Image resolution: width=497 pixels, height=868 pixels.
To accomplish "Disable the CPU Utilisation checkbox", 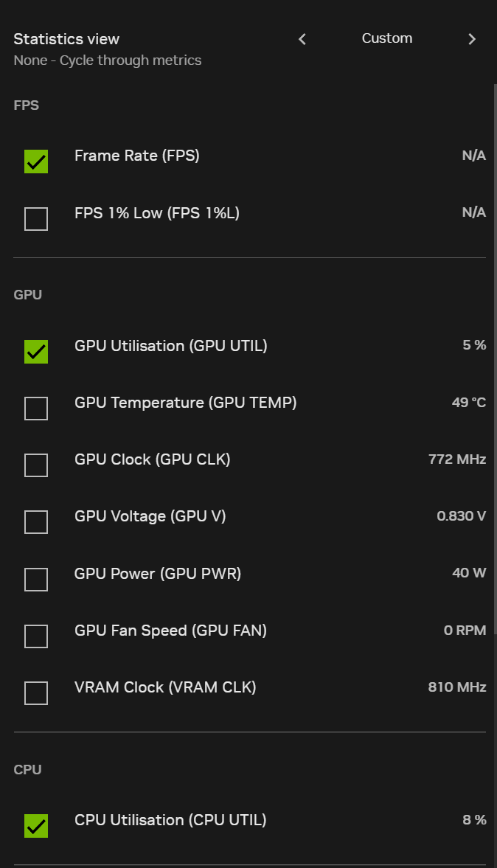I will 36,826.
